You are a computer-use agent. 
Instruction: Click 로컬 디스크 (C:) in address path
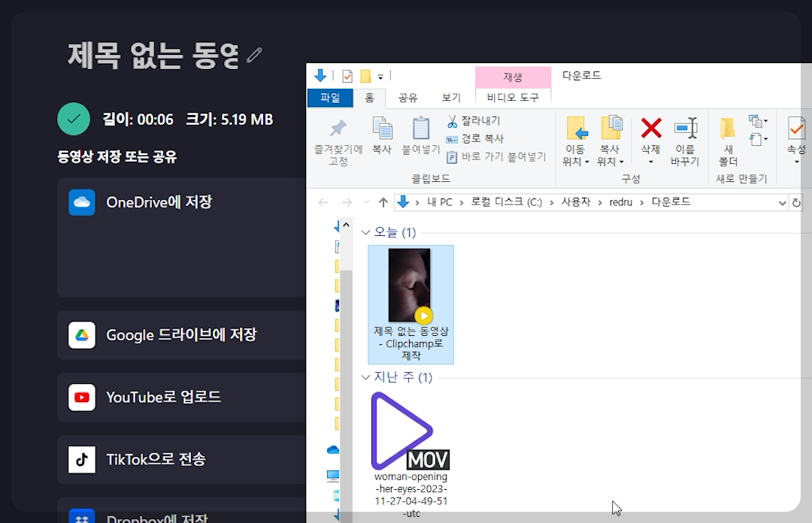(x=507, y=202)
